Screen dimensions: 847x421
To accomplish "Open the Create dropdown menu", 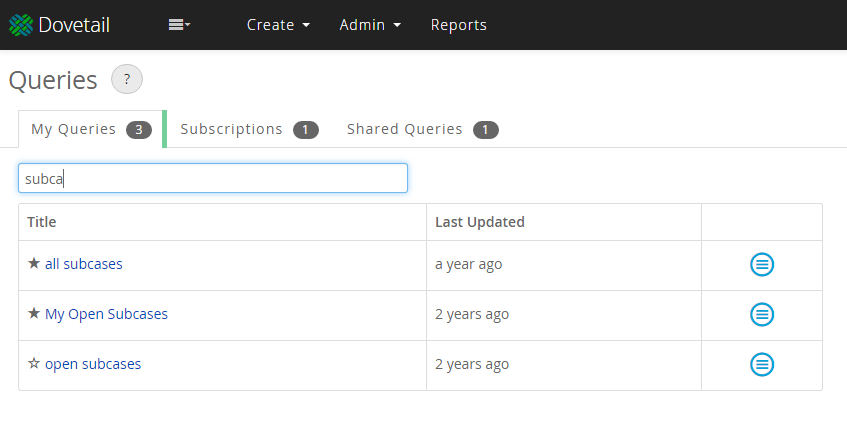I will [x=278, y=25].
